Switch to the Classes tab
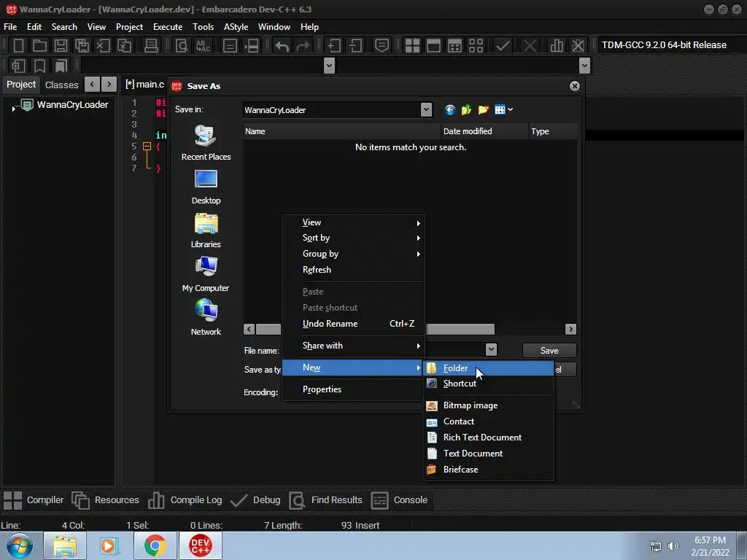This screenshot has height=560, width=747. [x=61, y=85]
